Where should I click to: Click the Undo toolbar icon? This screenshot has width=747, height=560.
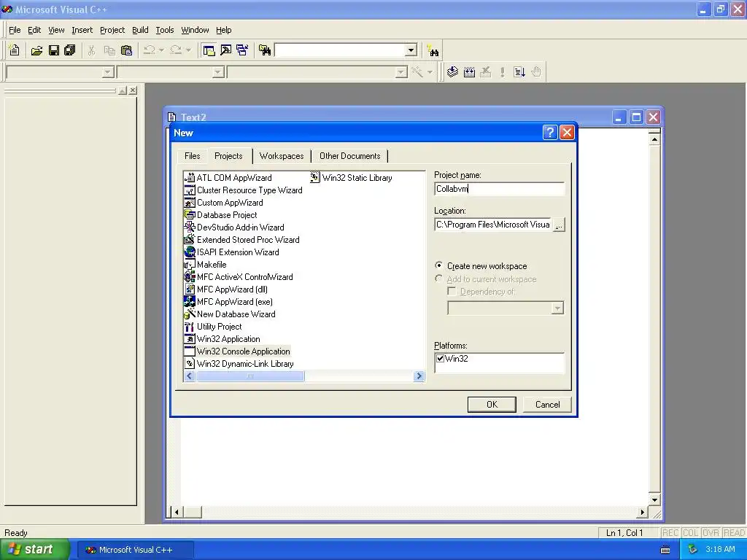coord(149,50)
